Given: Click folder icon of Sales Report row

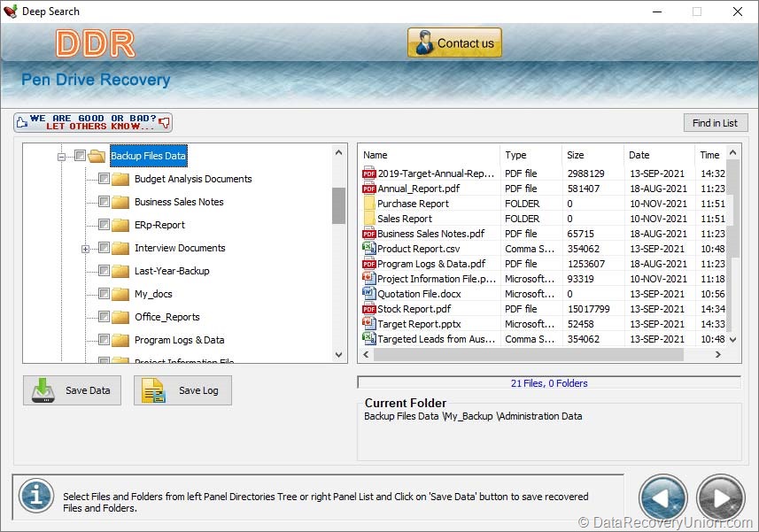Looking at the screenshot, I should click(369, 218).
